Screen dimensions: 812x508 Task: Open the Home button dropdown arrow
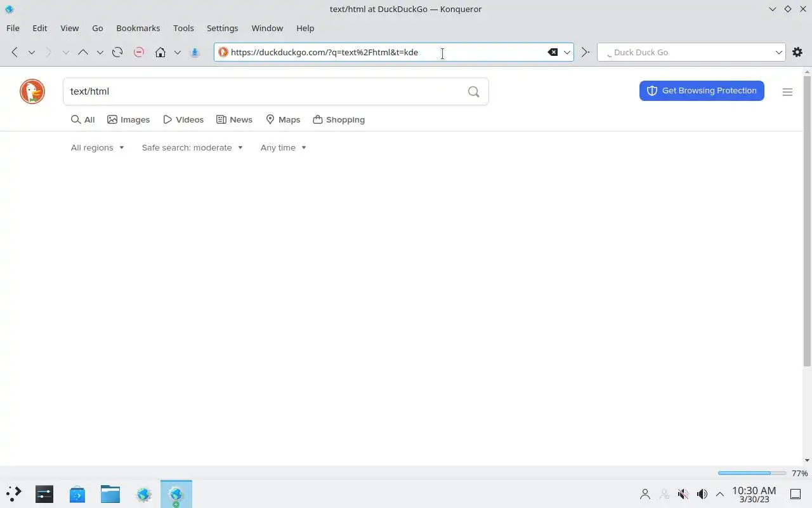click(x=178, y=52)
